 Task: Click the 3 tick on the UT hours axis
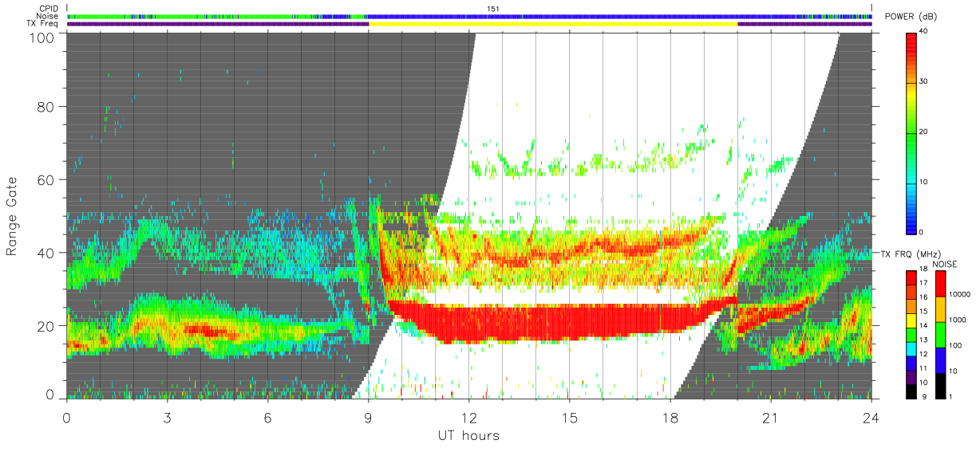(167, 418)
